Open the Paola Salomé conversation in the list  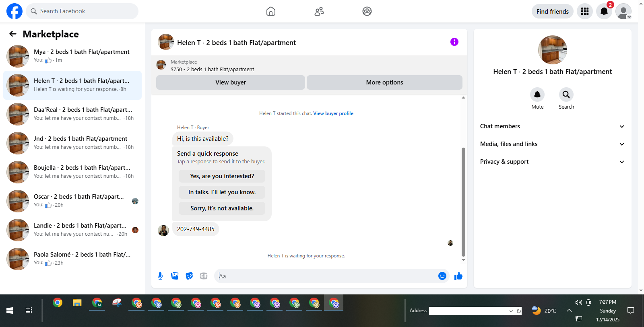[x=72, y=259]
